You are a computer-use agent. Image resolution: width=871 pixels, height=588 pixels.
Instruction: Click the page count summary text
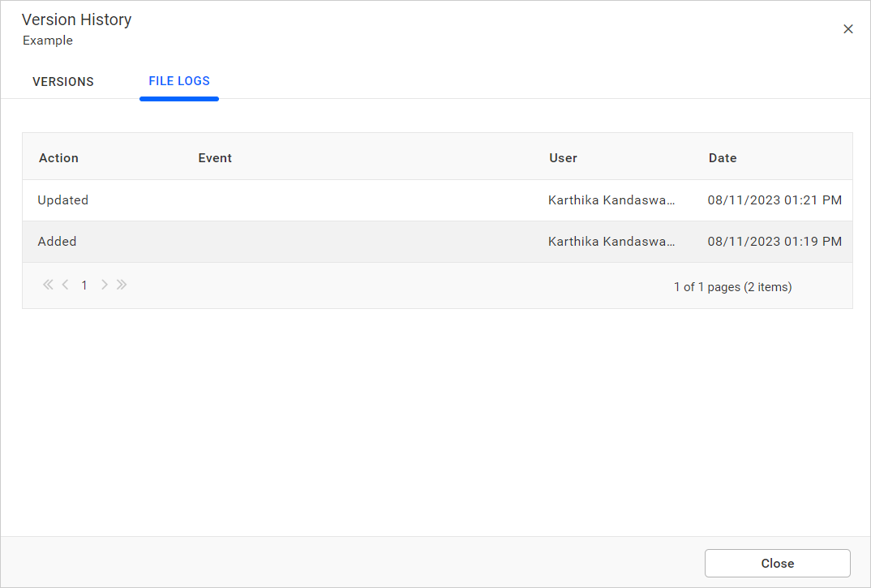[732, 287]
